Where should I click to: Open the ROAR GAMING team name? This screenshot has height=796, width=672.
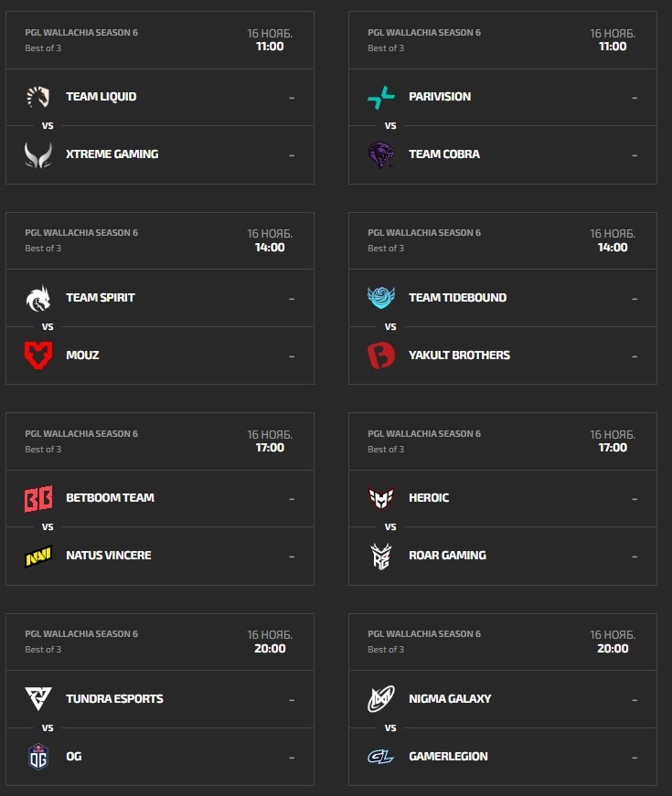tap(447, 556)
